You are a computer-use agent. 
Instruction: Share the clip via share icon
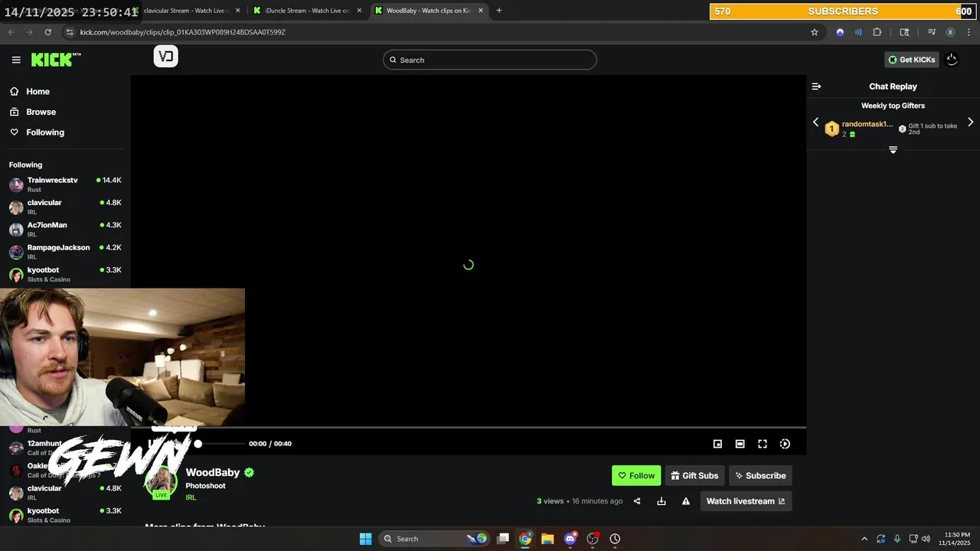pyautogui.click(x=637, y=501)
